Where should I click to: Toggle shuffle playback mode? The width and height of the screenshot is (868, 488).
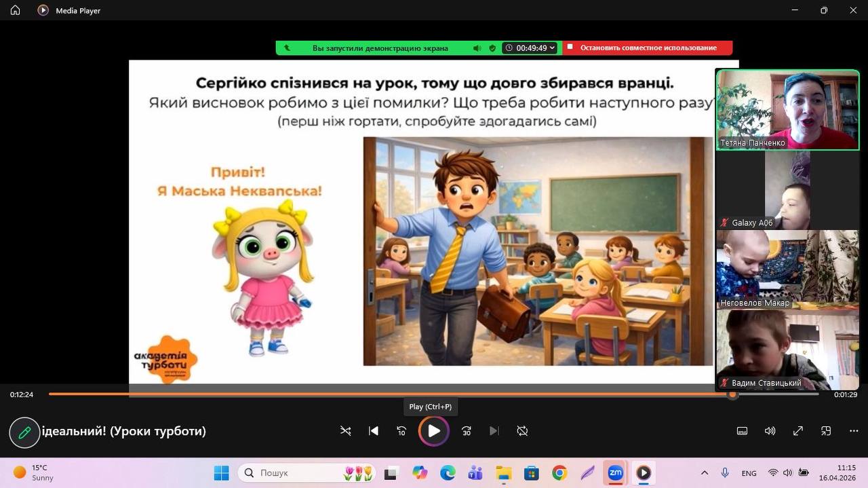(346, 431)
